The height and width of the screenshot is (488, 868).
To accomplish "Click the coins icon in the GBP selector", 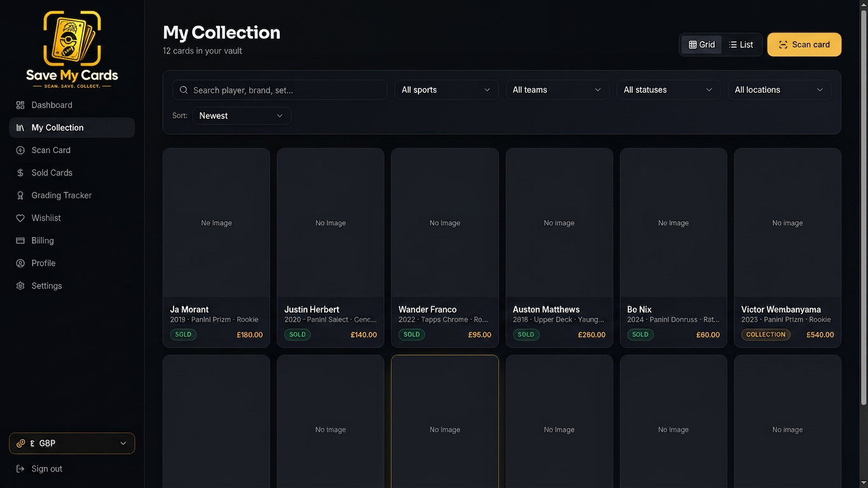I will pyautogui.click(x=21, y=444).
